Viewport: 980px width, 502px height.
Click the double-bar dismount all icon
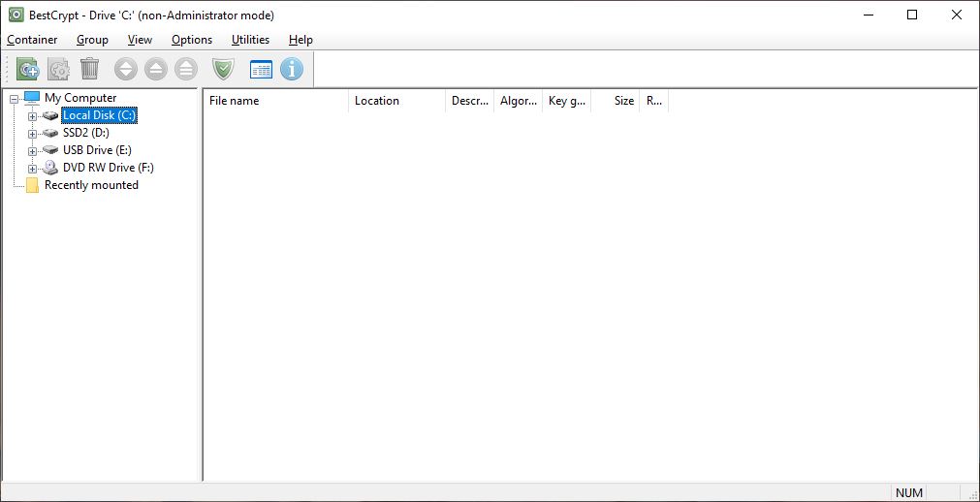(186, 69)
